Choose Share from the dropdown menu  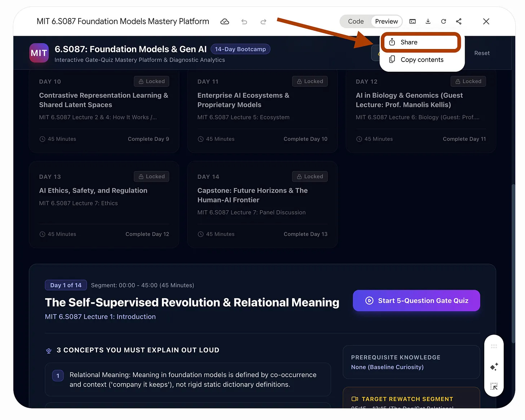421,43
